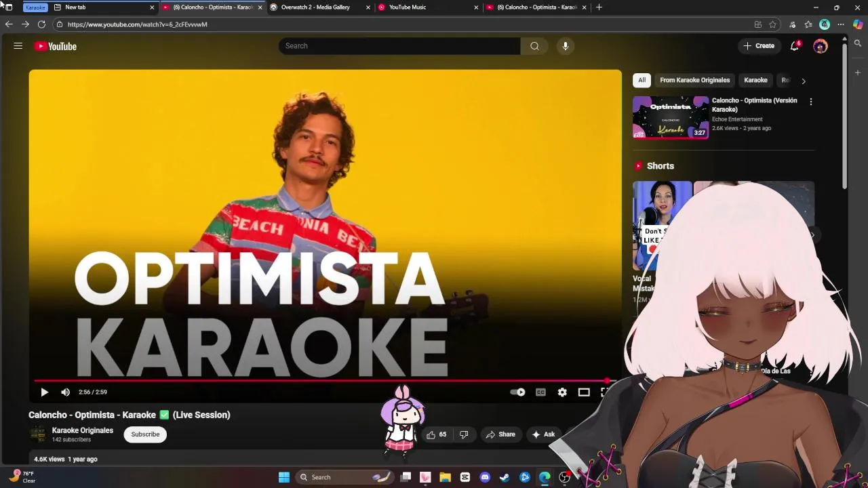
Task: Go back in browser history
Action: pos(9,24)
